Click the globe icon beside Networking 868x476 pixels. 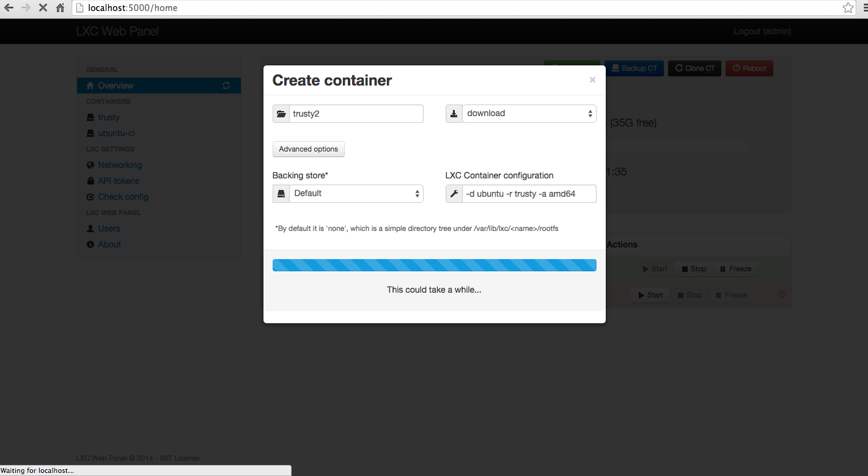point(90,165)
